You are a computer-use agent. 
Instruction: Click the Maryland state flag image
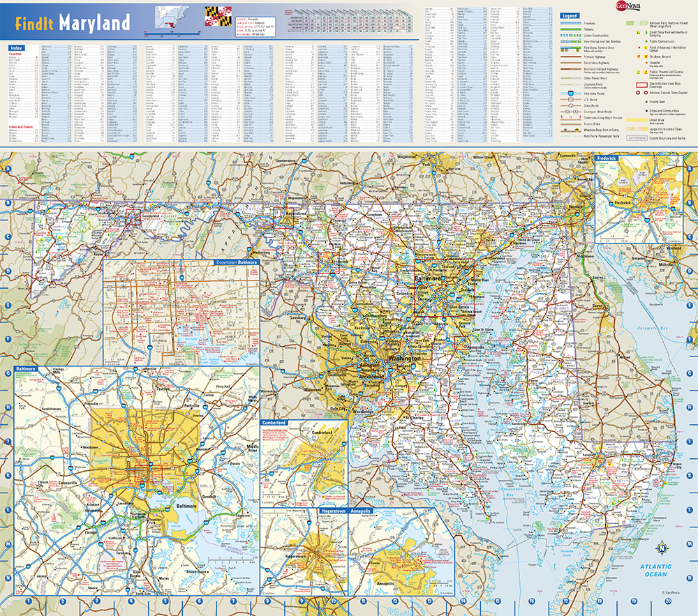(218, 16)
